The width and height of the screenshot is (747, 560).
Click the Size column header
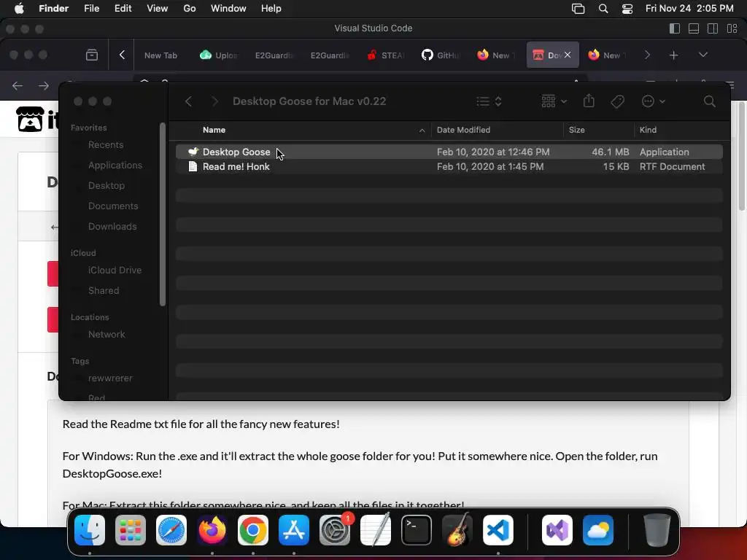[x=598, y=130]
